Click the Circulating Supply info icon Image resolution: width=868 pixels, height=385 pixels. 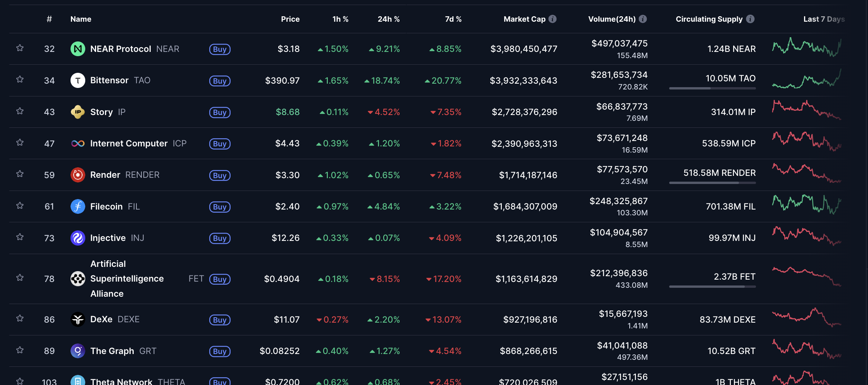tap(750, 19)
